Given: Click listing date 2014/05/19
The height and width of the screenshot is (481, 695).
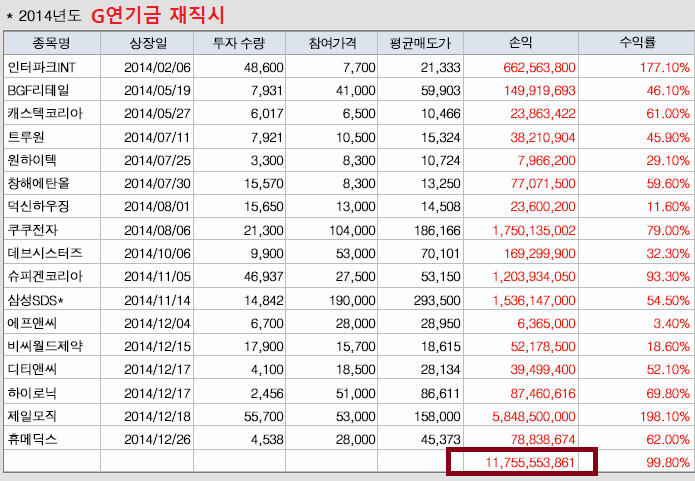Looking at the screenshot, I should point(157,90).
